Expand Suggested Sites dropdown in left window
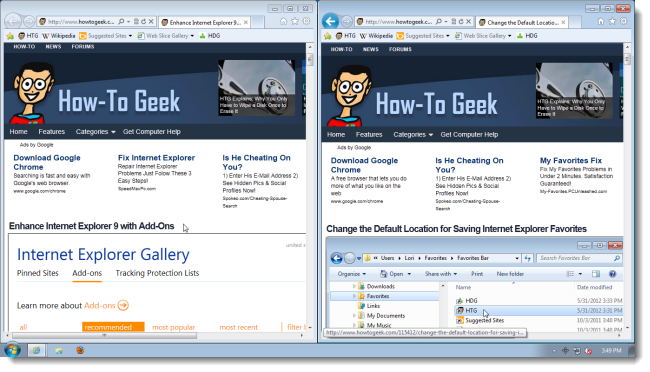Viewport: 650px width, 372px height. 130,36
